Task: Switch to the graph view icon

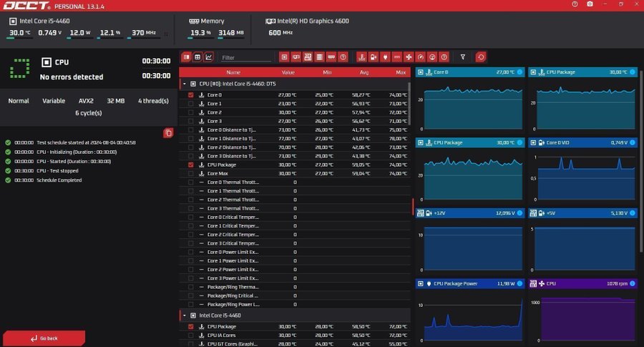Action: click(209, 57)
